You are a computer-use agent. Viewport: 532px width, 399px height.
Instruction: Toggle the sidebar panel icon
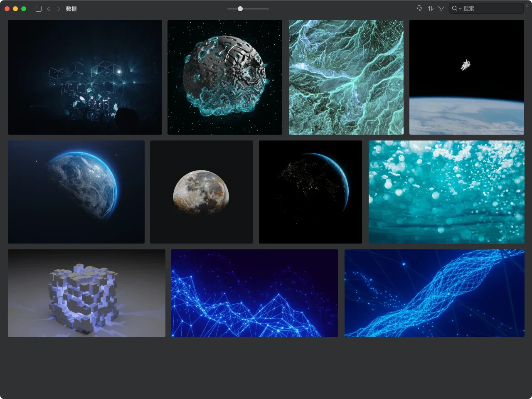point(39,9)
